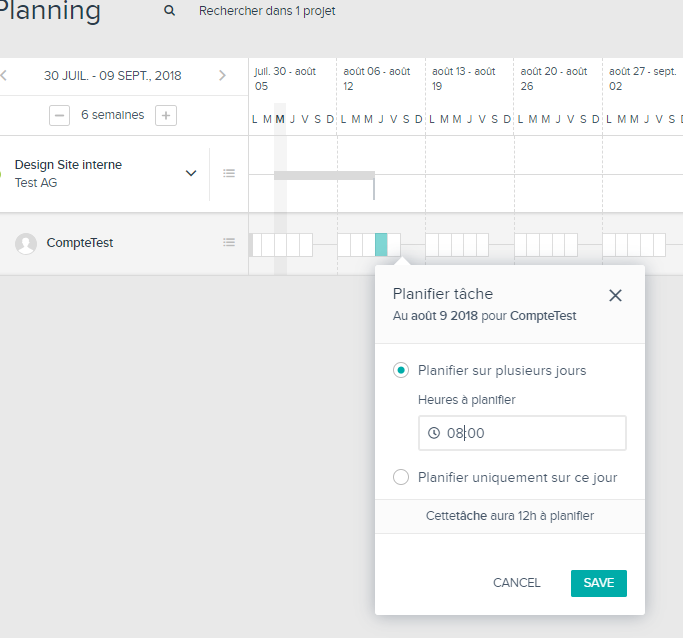
Task: Expand Design Site interne project chevron
Action: [x=191, y=173]
